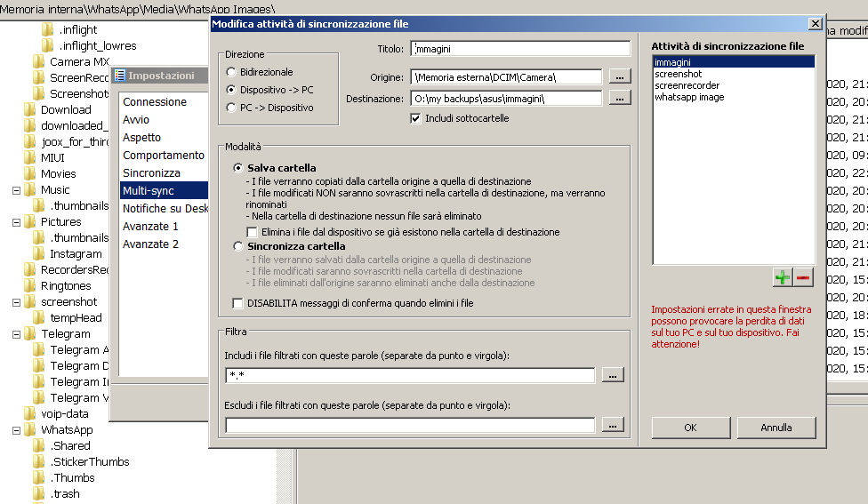Close the Modifica attività dialog
The image size is (868, 504).
(x=815, y=24)
